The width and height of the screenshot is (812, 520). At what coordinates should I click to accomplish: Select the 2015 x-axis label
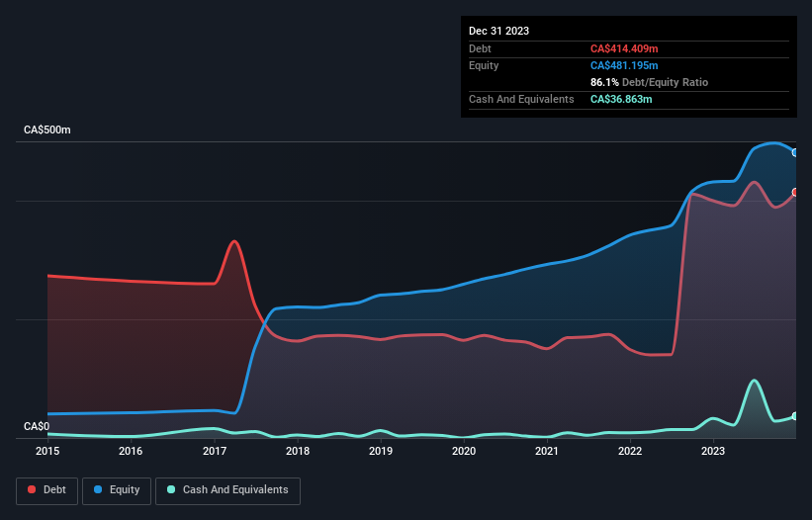tap(47, 451)
